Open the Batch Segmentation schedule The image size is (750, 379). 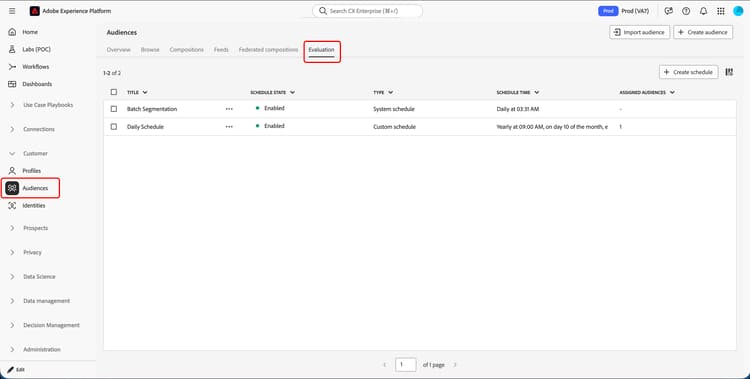click(x=152, y=109)
